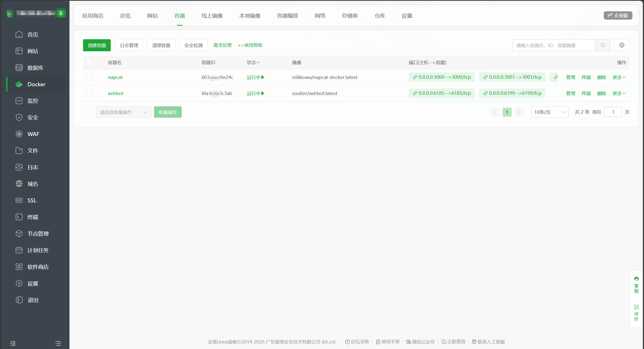Toggle the select-all checkbox in header
Image resolution: width=644 pixels, height=349 pixels.
point(89,62)
